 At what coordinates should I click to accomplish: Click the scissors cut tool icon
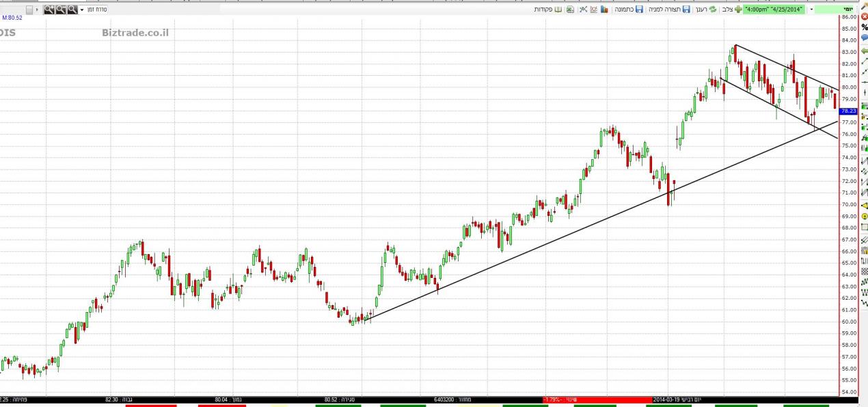[x=583, y=10]
